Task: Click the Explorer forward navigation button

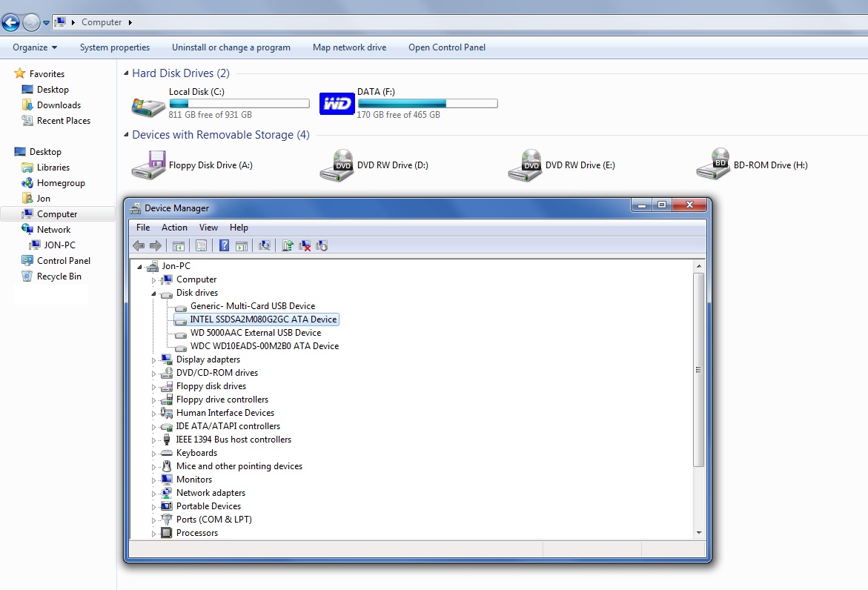Action: [31, 22]
